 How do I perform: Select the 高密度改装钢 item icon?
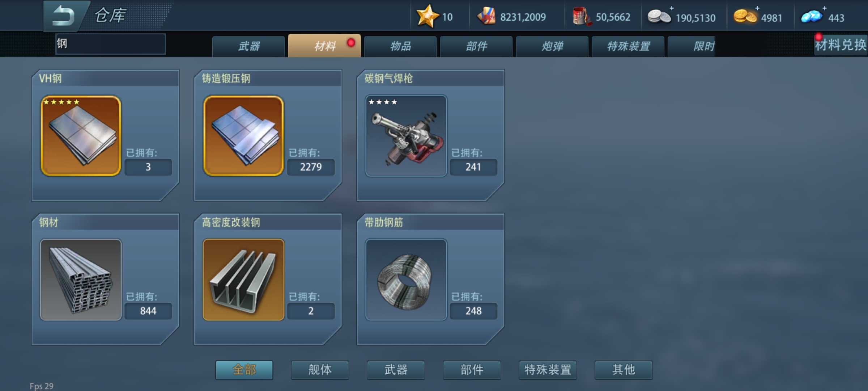[243, 279]
